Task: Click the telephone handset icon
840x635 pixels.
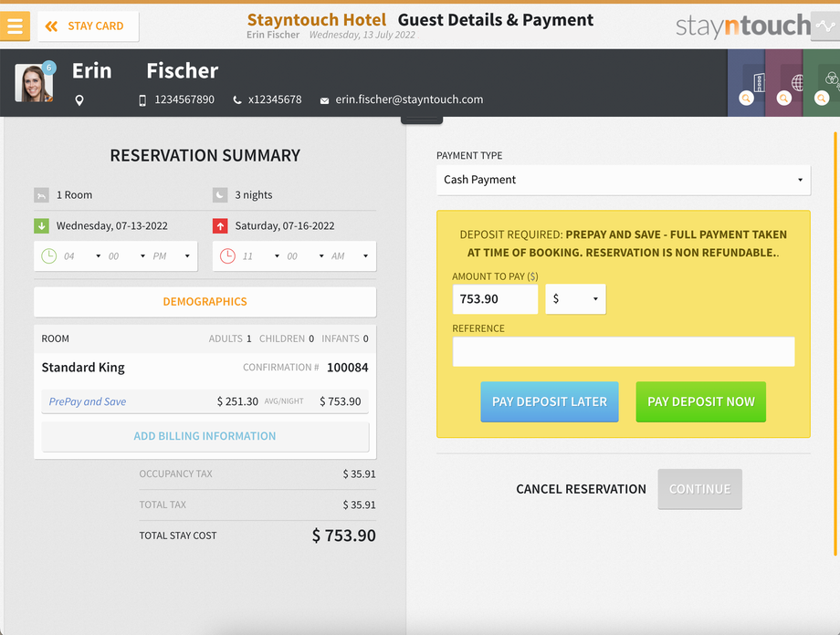Action: [x=236, y=100]
